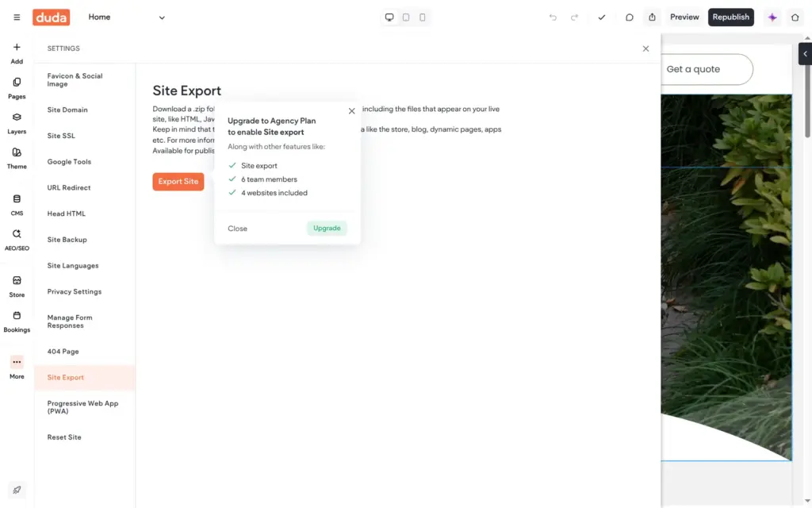Image resolution: width=812 pixels, height=508 pixels.
Task: Select URL Redirect settings
Action: [x=84, y=187]
